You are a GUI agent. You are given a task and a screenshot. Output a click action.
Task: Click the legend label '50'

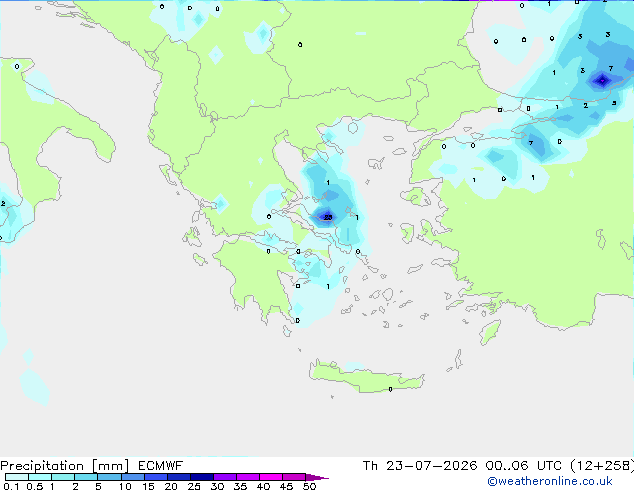click(x=309, y=486)
